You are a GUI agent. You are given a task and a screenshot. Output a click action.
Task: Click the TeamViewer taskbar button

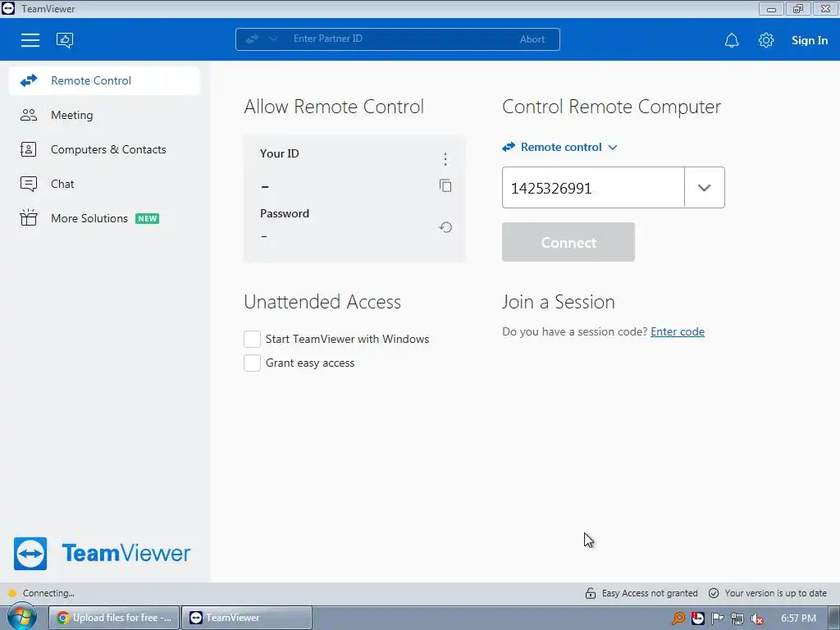(246, 618)
